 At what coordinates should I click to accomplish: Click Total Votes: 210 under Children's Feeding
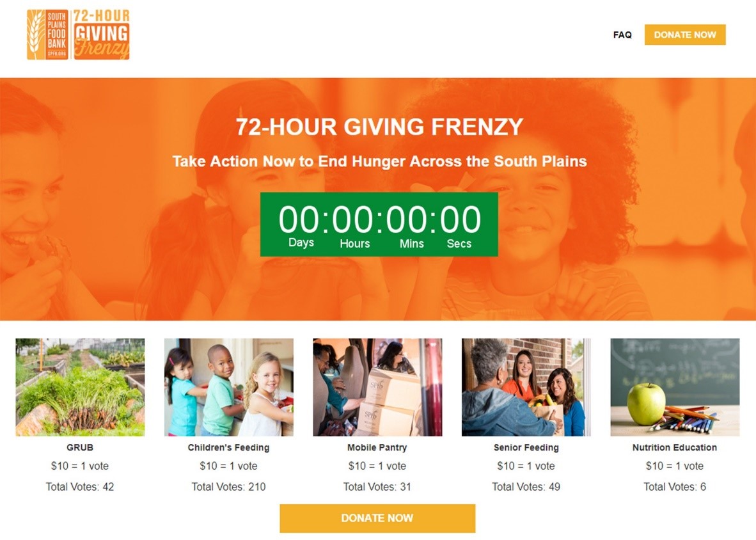pos(228,487)
